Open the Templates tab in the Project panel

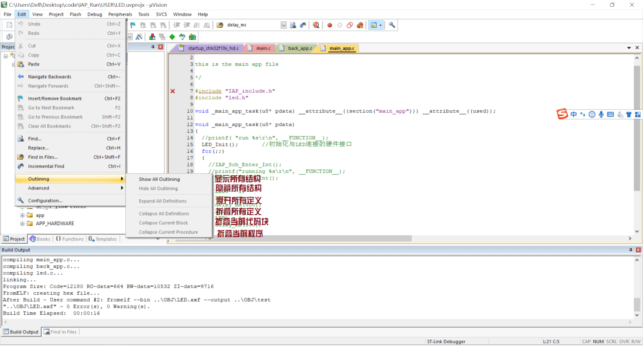(x=103, y=239)
